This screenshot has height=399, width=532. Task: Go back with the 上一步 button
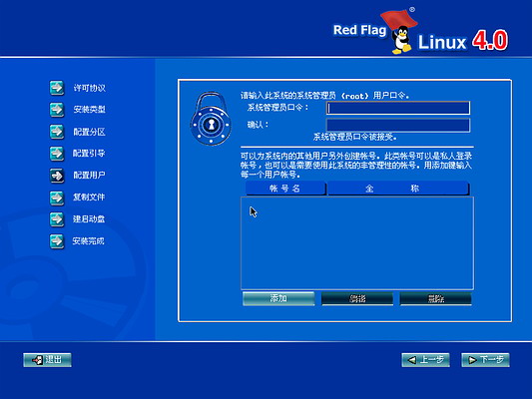pos(426,360)
